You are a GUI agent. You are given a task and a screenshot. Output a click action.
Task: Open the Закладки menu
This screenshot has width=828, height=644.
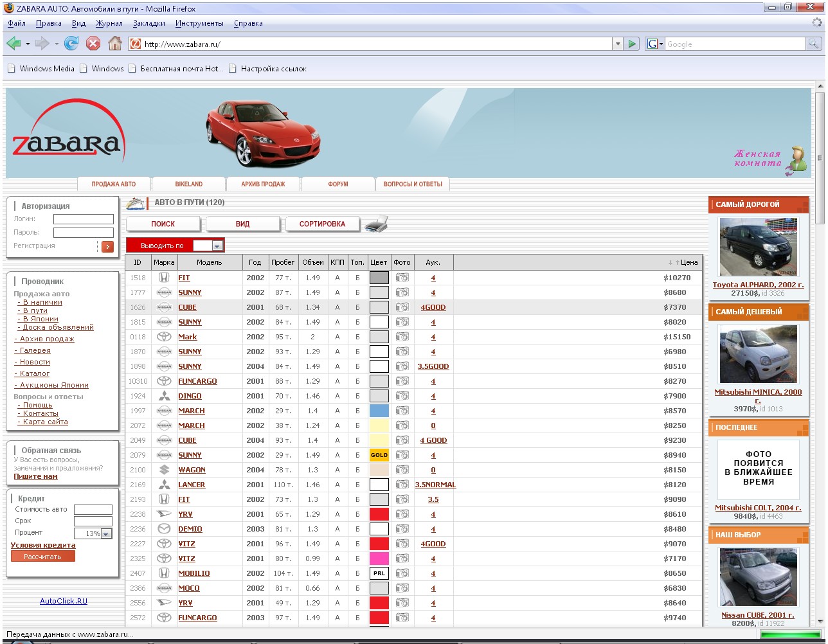148,23
